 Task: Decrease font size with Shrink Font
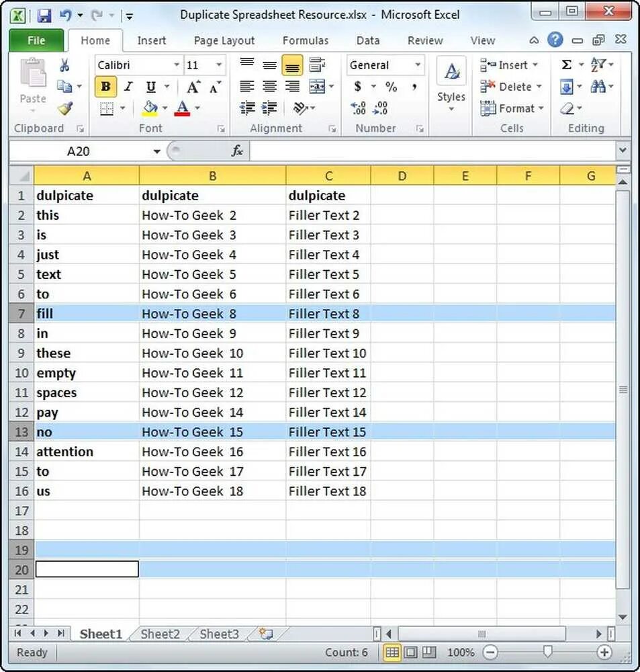coord(215,87)
